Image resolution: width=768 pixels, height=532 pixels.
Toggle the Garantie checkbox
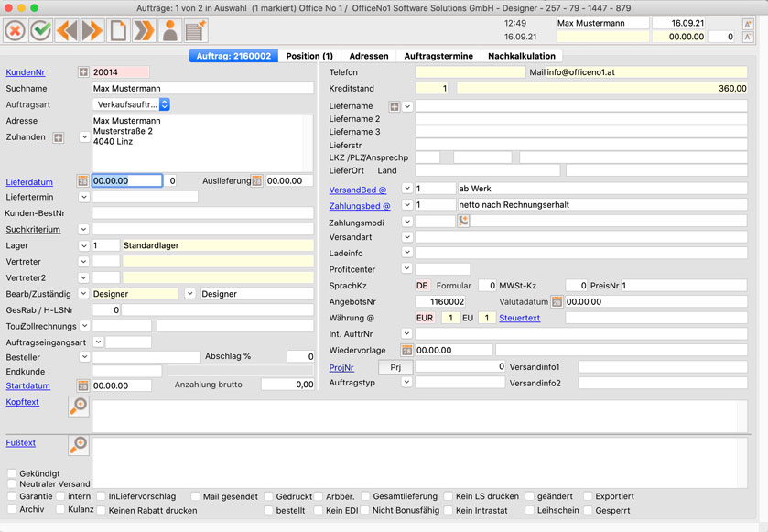pos(12,496)
